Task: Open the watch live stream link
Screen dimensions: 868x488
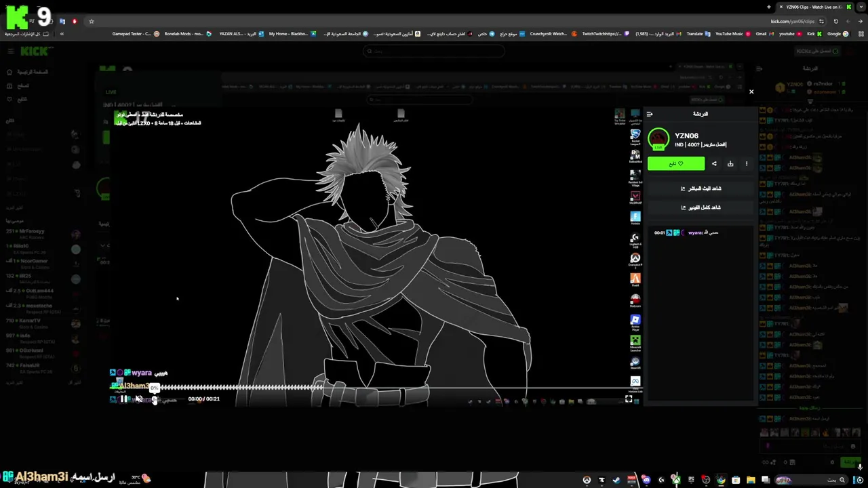Action: pos(701,188)
